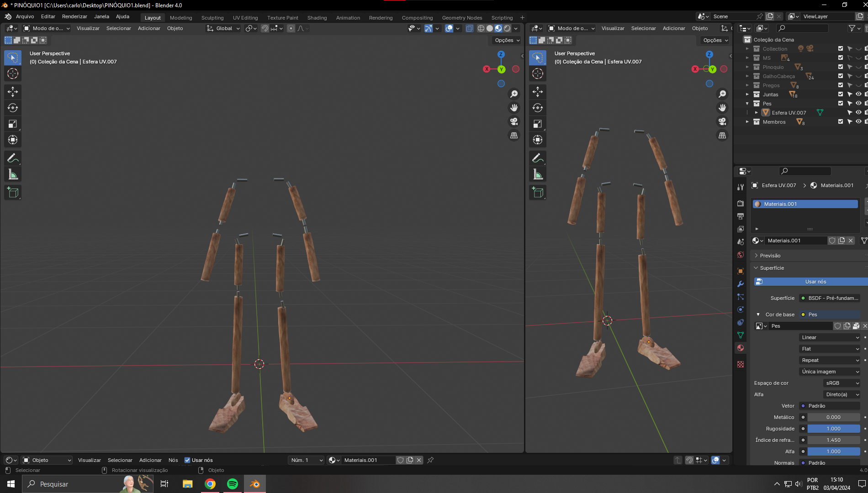The image size is (868, 493).
Task: Expand the Juntas collection in outliner
Action: click(747, 94)
